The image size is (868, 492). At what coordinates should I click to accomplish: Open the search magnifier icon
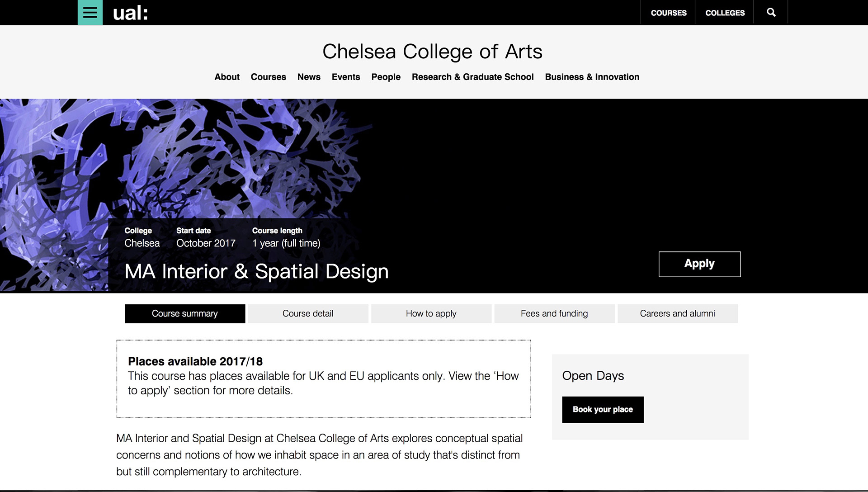(771, 12)
